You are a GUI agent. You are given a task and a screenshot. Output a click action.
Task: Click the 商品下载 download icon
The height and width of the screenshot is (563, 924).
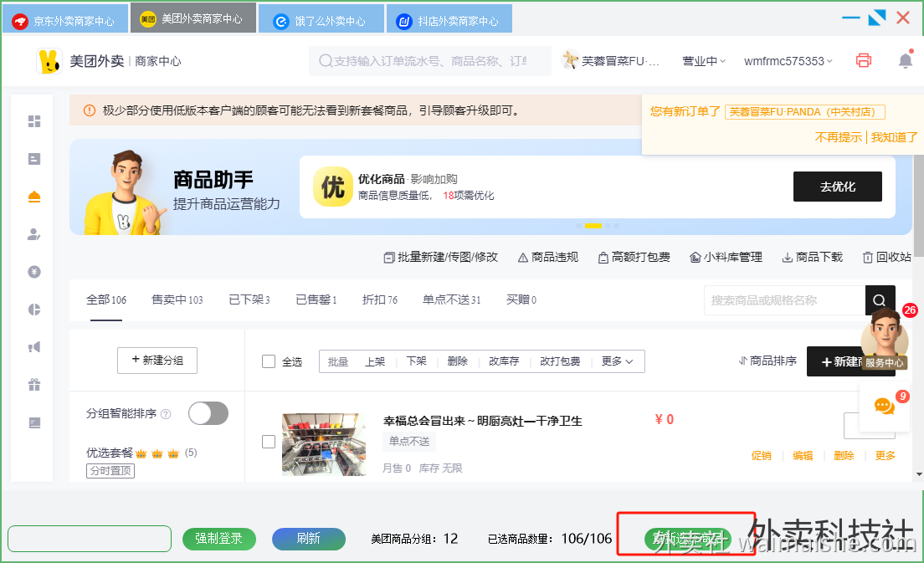pos(787,258)
